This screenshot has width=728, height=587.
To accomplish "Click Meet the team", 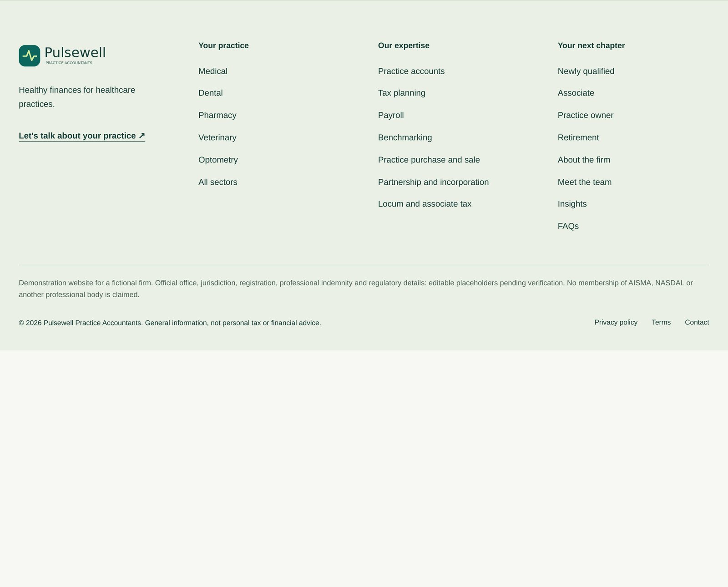I will pyautogui.click(x=585, y=182).
